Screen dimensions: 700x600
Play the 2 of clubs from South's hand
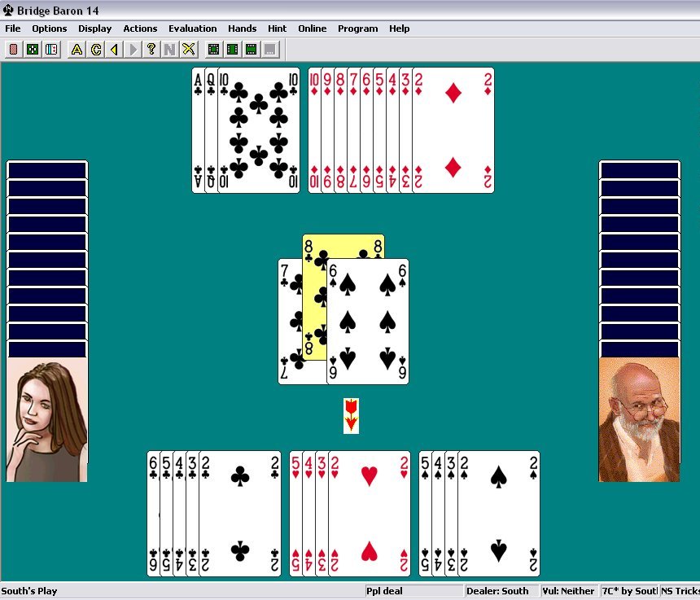[x=240, y=513]
